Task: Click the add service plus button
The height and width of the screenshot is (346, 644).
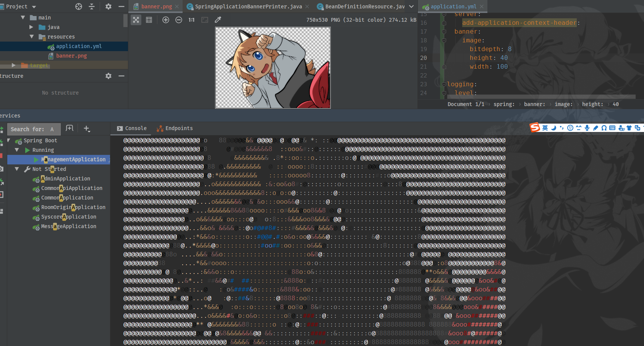Action: tap(87, 129)
